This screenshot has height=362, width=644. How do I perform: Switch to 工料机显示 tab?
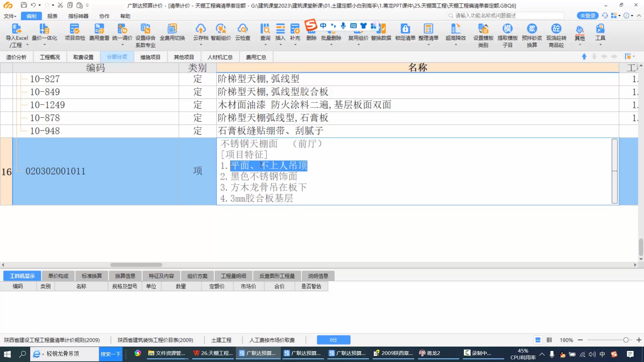pyautogui.click(x=22, y=276)
